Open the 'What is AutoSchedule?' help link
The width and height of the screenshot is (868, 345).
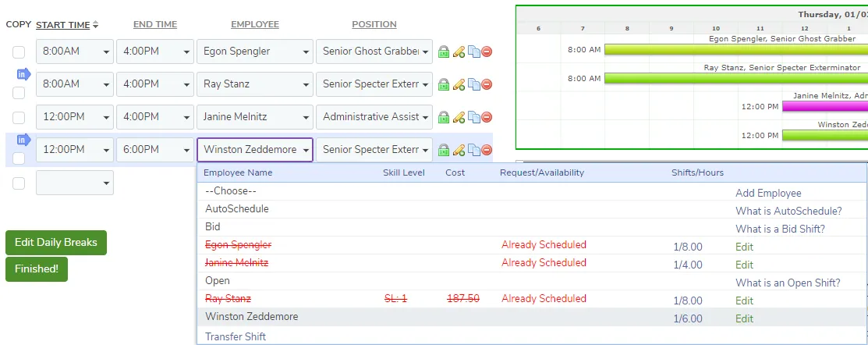(x=788, y=211)
